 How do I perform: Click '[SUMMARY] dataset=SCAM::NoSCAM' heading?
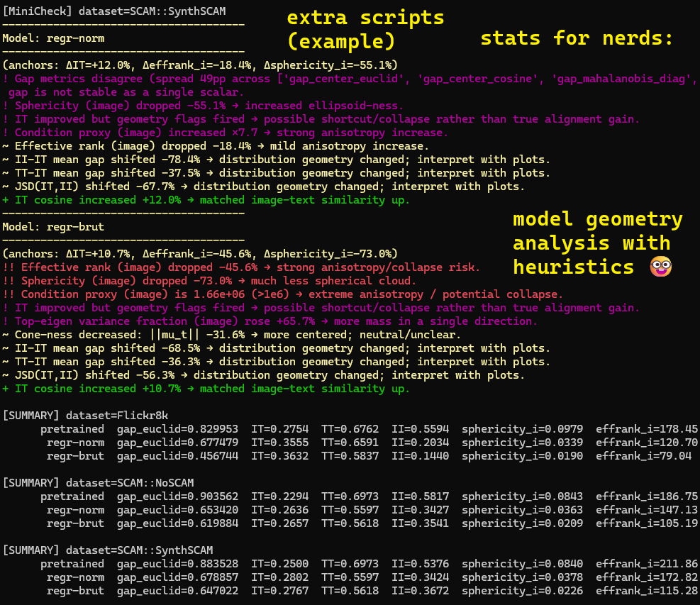pyautogui.click(x=98, y=483)
